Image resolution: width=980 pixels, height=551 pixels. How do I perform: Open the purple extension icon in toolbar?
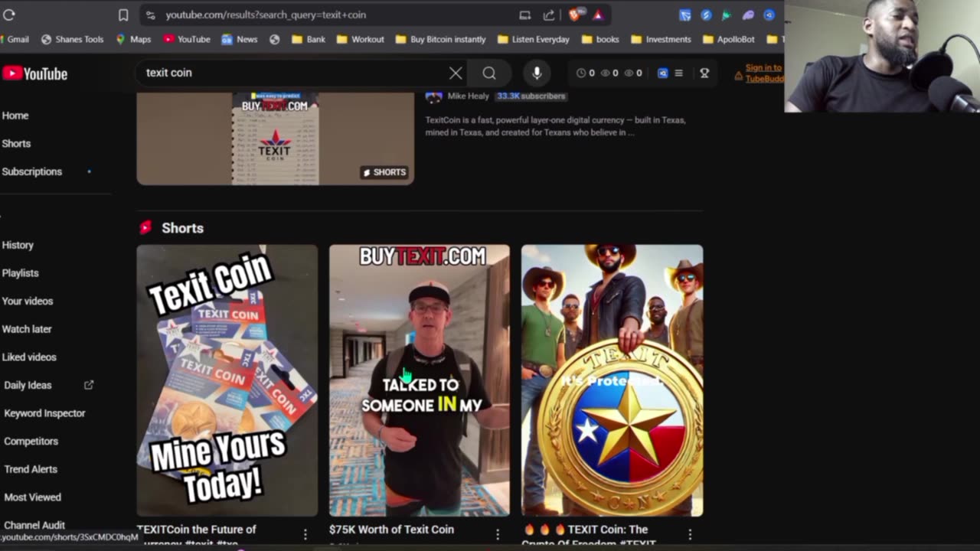pos(748,15)
